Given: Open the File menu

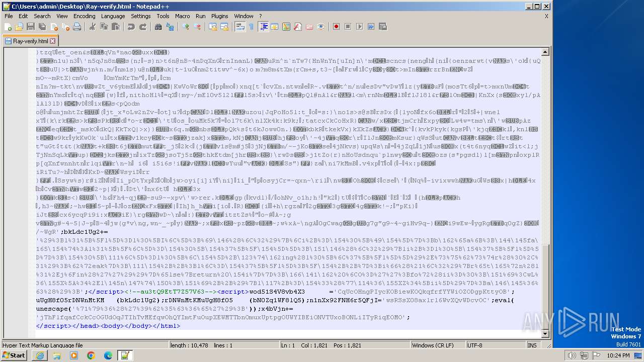Looking at the screenshot, I should point(9,16).
